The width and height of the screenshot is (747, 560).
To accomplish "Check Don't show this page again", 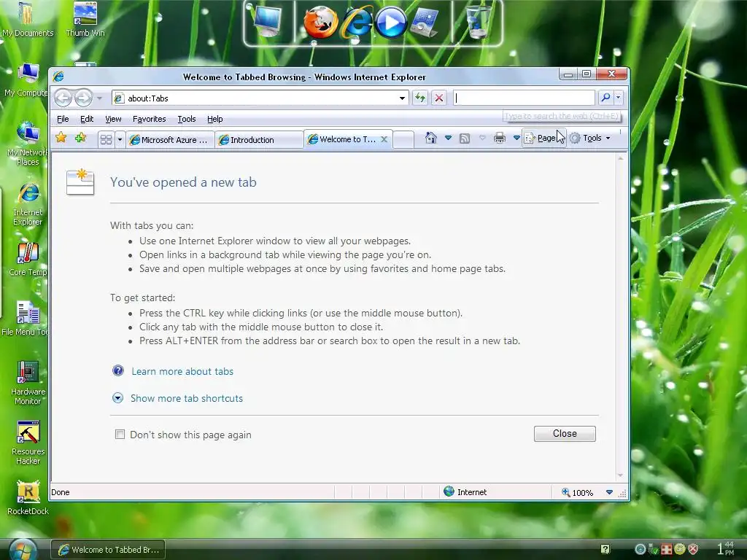I will (120, 435).
